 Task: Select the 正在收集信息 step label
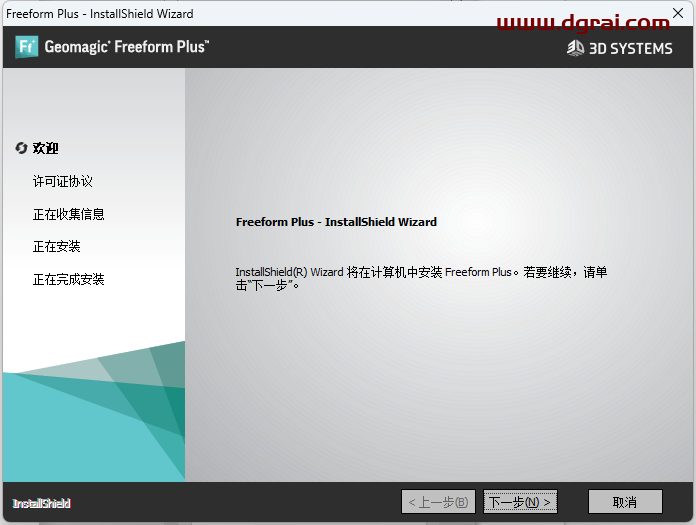coord(68,214)
